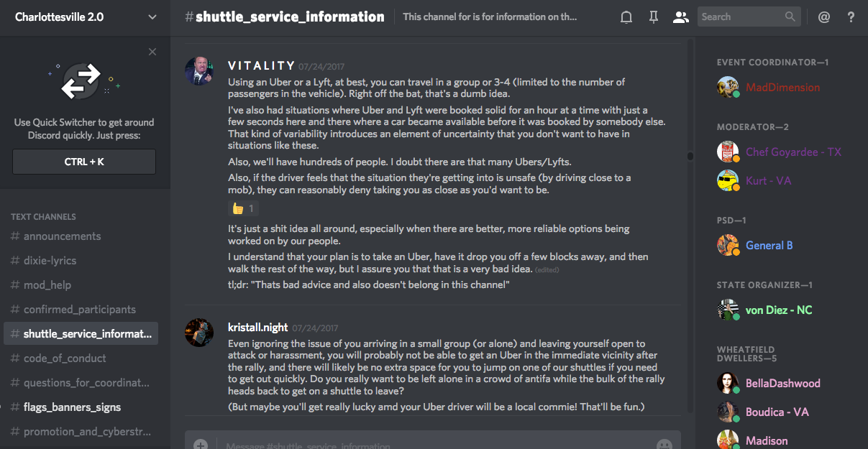Screen dimensions: 868x449
Task: Collapse the Text Channels category
Action: pyautogui.click(x=43, y=216)
